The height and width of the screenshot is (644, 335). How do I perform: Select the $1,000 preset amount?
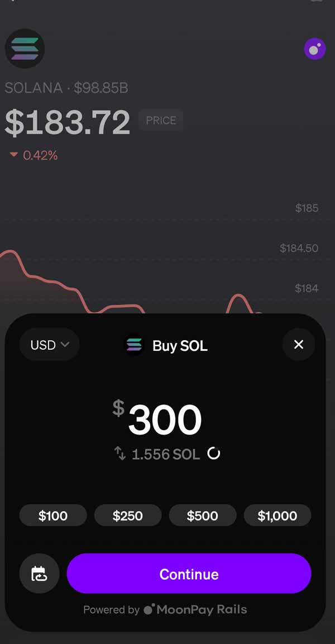tap(277, 516)
